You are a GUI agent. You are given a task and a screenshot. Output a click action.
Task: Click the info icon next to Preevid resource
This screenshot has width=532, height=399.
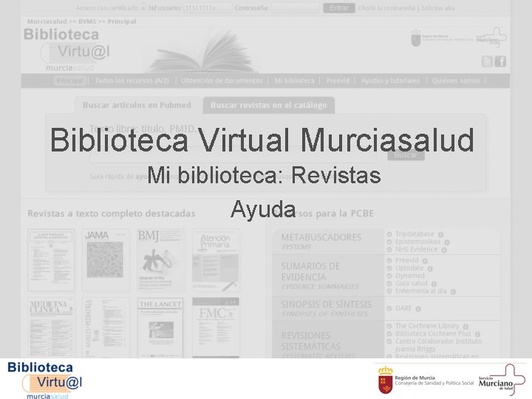pos(425,261)
